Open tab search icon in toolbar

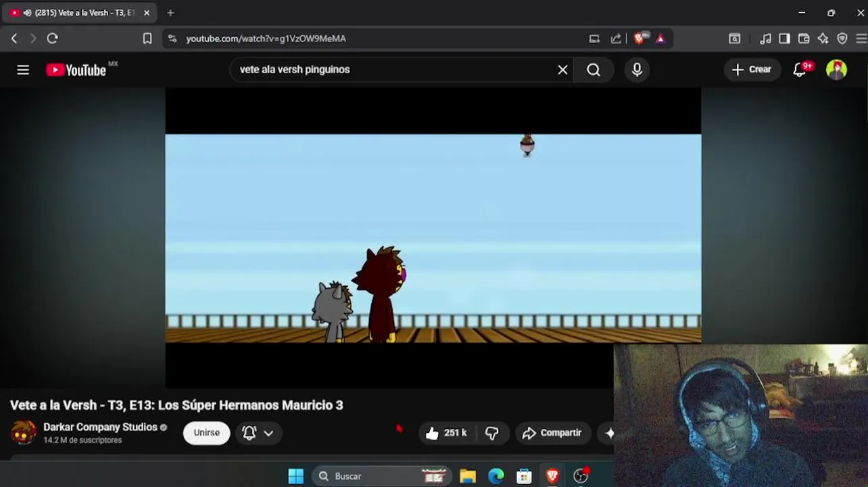pos(735,39)
